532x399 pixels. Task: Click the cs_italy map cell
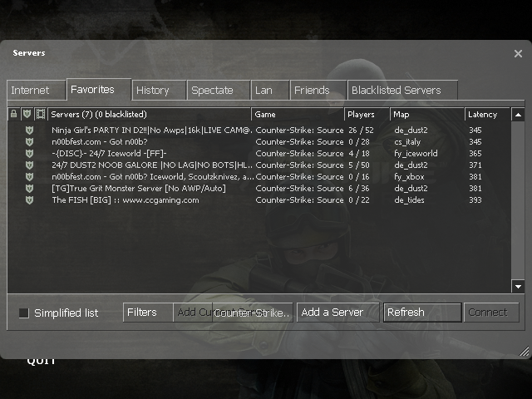click(x=407, y=142)
